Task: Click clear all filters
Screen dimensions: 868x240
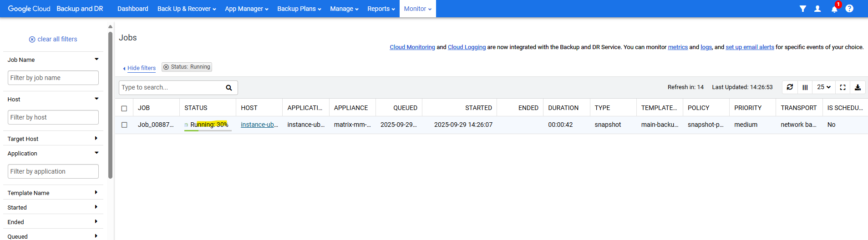Action: coord(53,39)
